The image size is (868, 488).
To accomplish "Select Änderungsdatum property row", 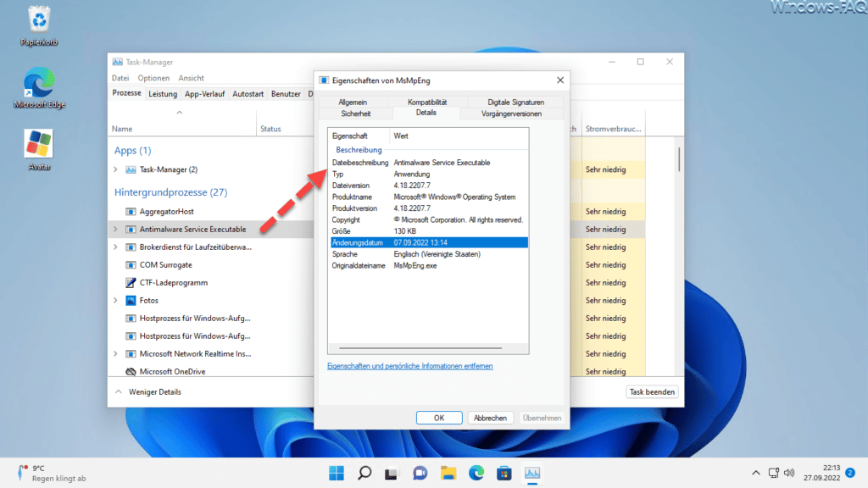I will [429, 242].
